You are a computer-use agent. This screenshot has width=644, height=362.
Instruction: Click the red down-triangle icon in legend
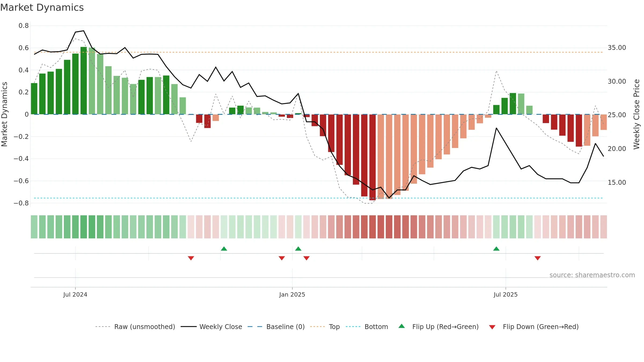point(492,327)
